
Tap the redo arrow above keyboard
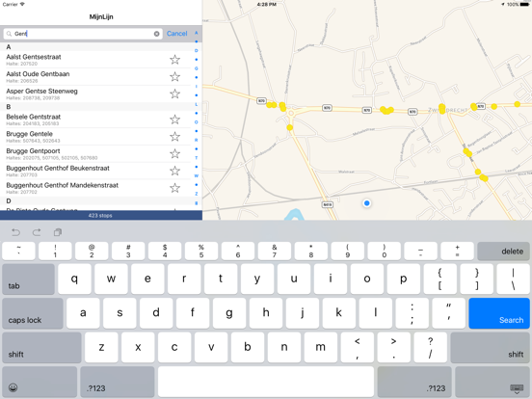37,232
